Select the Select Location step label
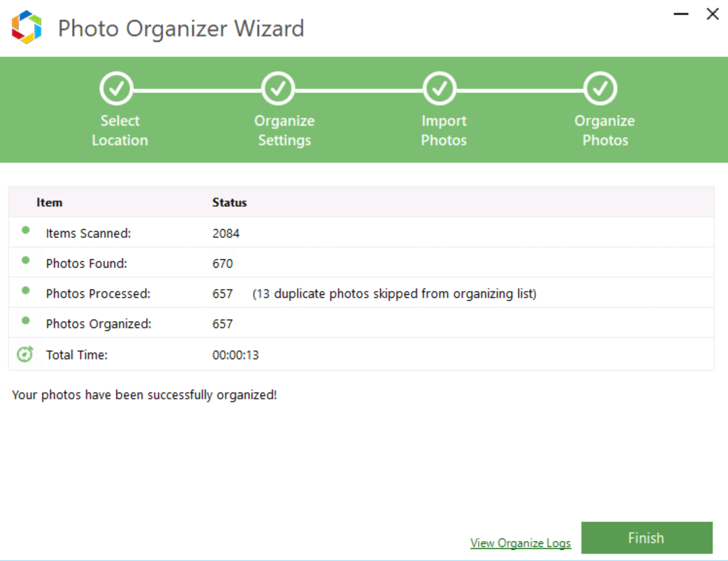728x561 pixels. pyautogui.click(x=119, y=130)
